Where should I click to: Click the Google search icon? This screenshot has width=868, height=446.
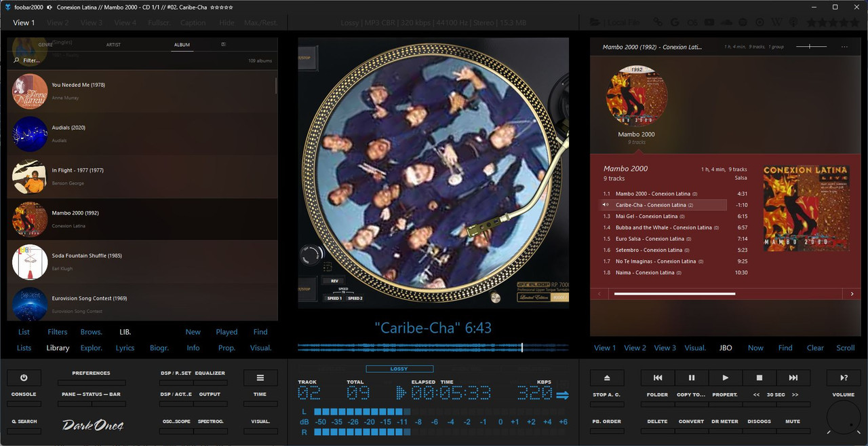(x=675, y=22)
